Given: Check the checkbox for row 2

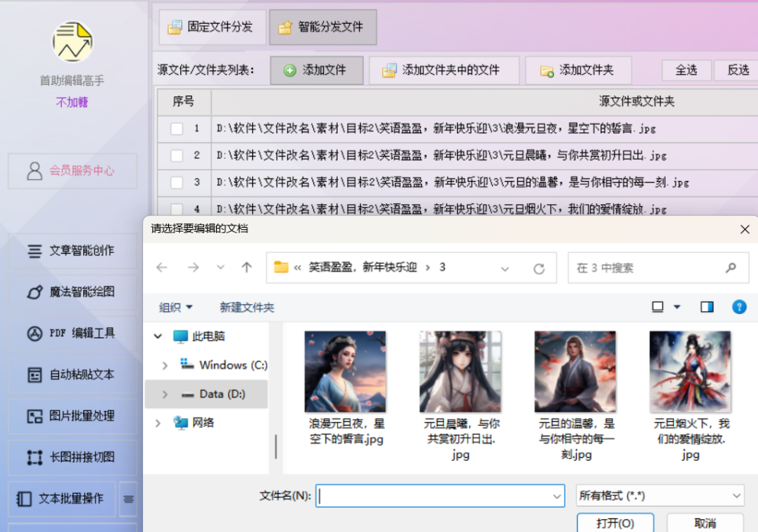Looking at the screenshot, I should pyautogui.click(x=177, y=156).
